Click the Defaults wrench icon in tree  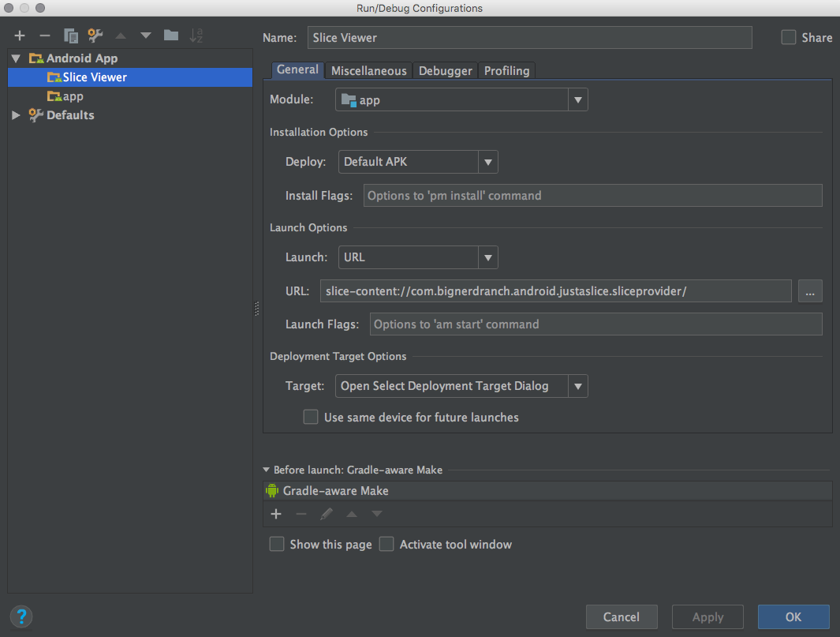(36, 114)
